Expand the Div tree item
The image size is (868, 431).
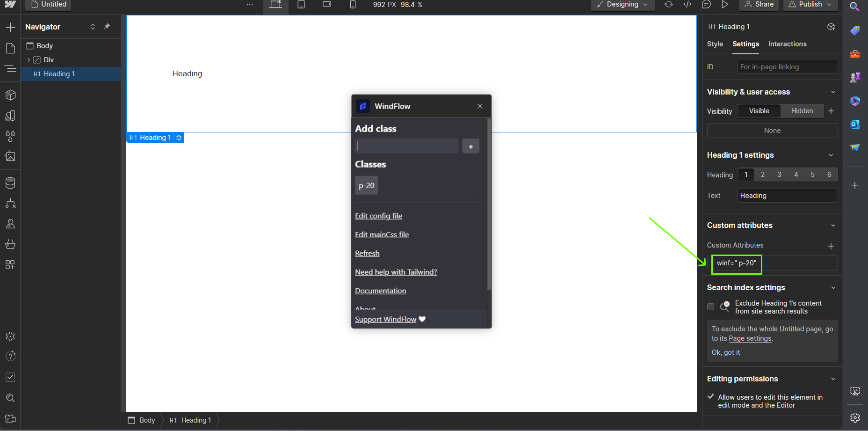(29, 60)
